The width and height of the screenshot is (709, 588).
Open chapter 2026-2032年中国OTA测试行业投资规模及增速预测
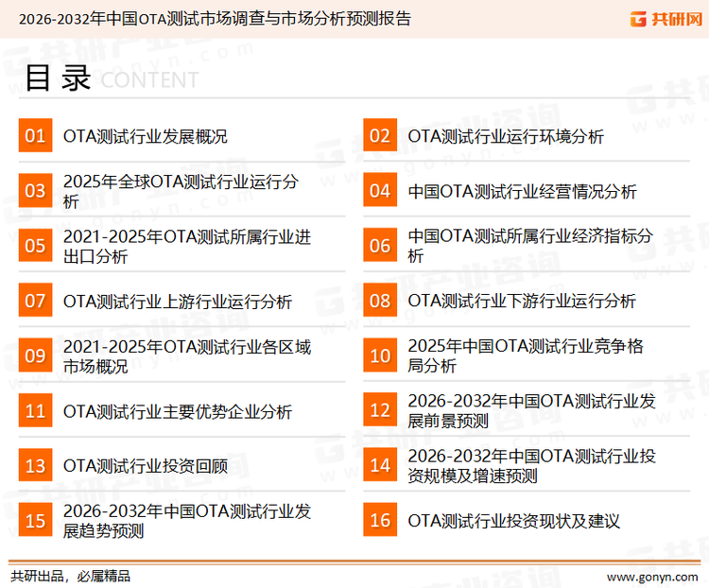click(x=531, y=466)
